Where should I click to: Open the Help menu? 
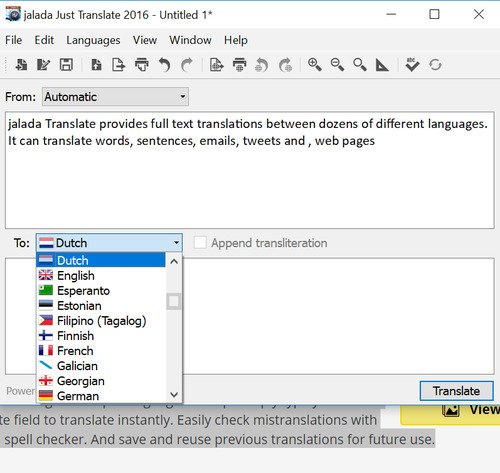tap(236, 40)
